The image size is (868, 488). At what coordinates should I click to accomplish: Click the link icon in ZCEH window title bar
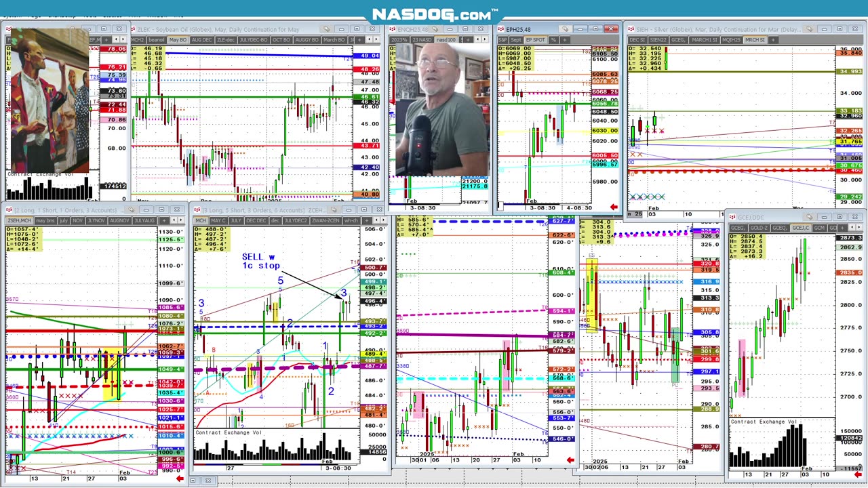[334, 209]
